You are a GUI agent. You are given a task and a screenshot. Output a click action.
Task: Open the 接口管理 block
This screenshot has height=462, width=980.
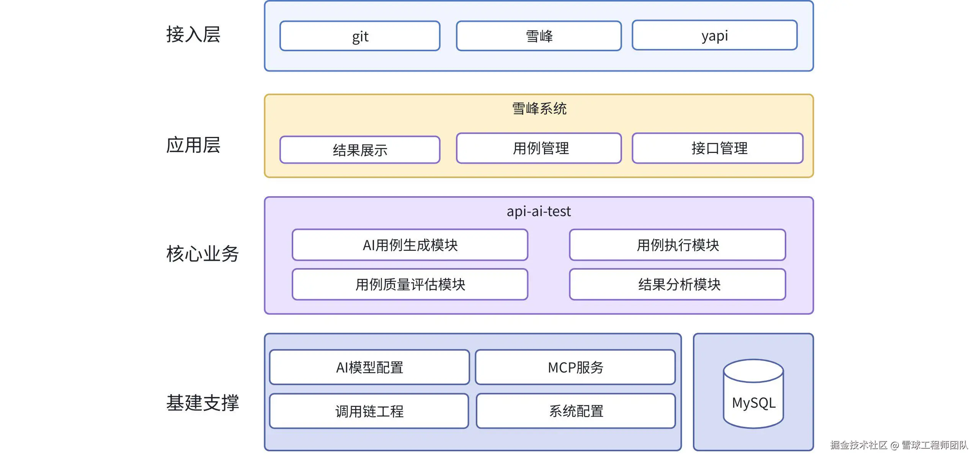[717, 148]
